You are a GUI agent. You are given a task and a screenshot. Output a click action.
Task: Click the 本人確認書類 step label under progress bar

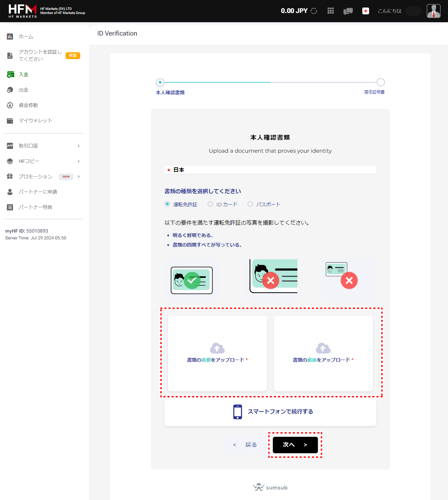[170, 93]
